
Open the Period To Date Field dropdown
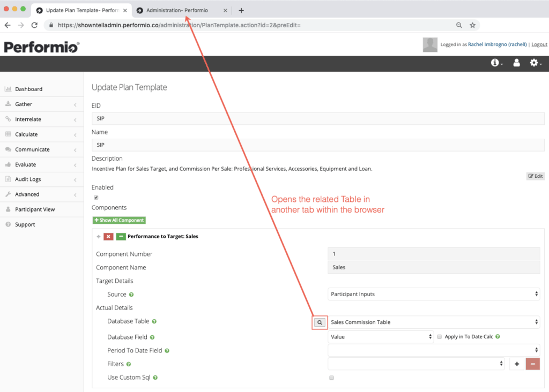(x=434, y=350)
